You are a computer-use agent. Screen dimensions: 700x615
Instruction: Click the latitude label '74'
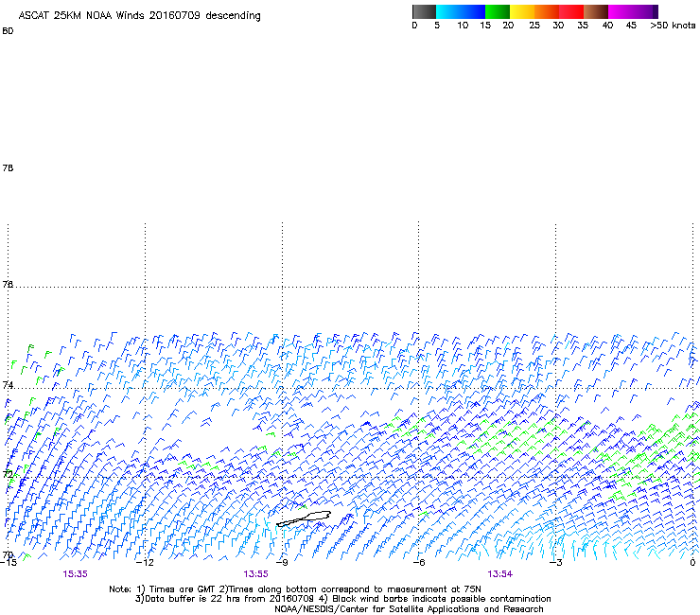pos(8,385)
